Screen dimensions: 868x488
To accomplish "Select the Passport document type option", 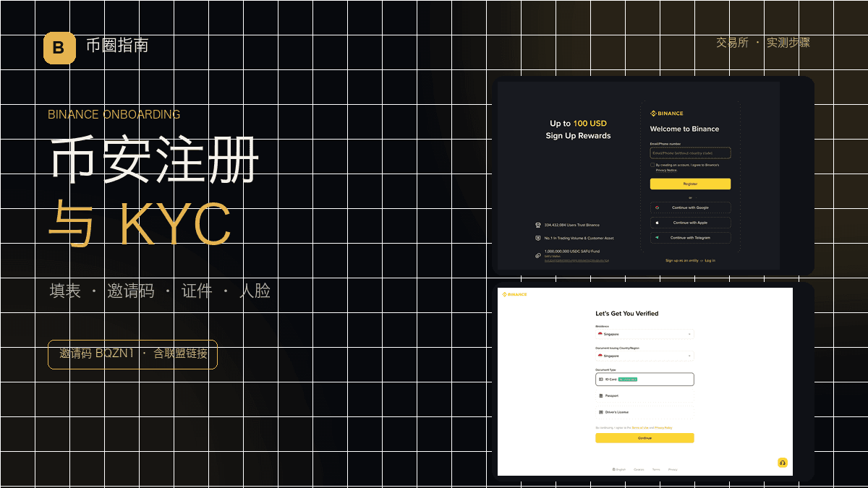I will point(644,395).
